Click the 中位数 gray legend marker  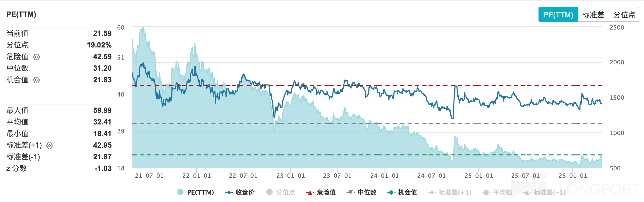pyautogui.click(x=350, y=193)
